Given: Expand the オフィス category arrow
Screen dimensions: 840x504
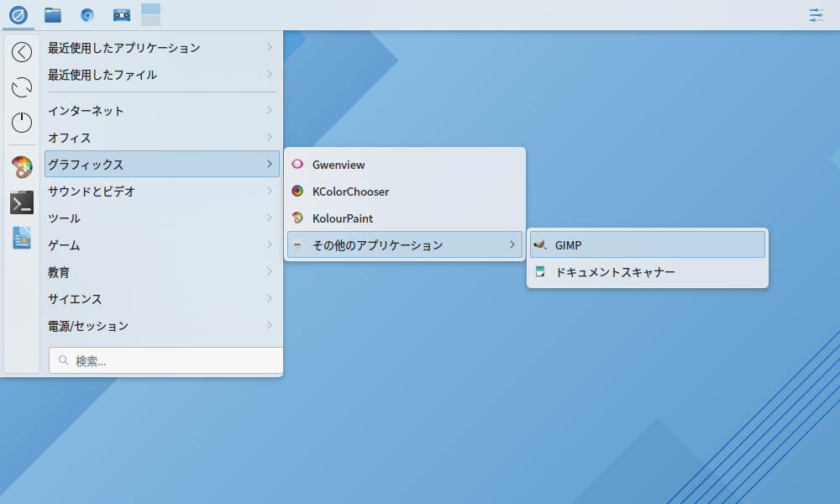Looking at the screenshot, I should [x=270, y=137].
